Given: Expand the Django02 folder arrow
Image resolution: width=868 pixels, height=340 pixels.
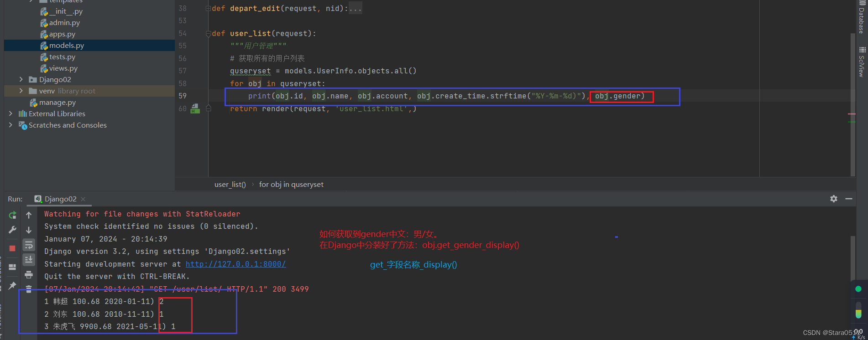Looking at the screenshot, I should (21, 79).
